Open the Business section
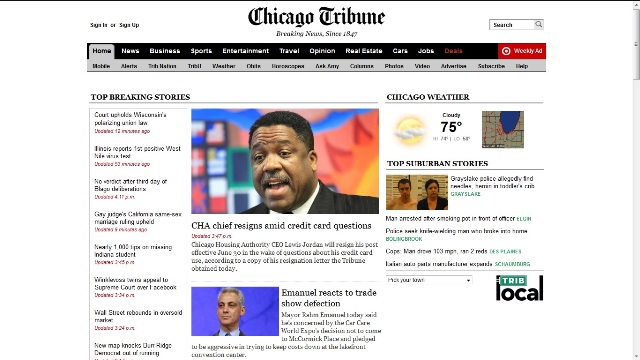 [165, 51]
